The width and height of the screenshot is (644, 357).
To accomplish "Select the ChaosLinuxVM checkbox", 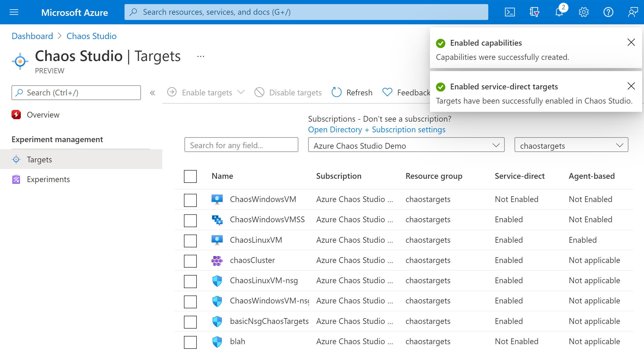I will point(190,240).
